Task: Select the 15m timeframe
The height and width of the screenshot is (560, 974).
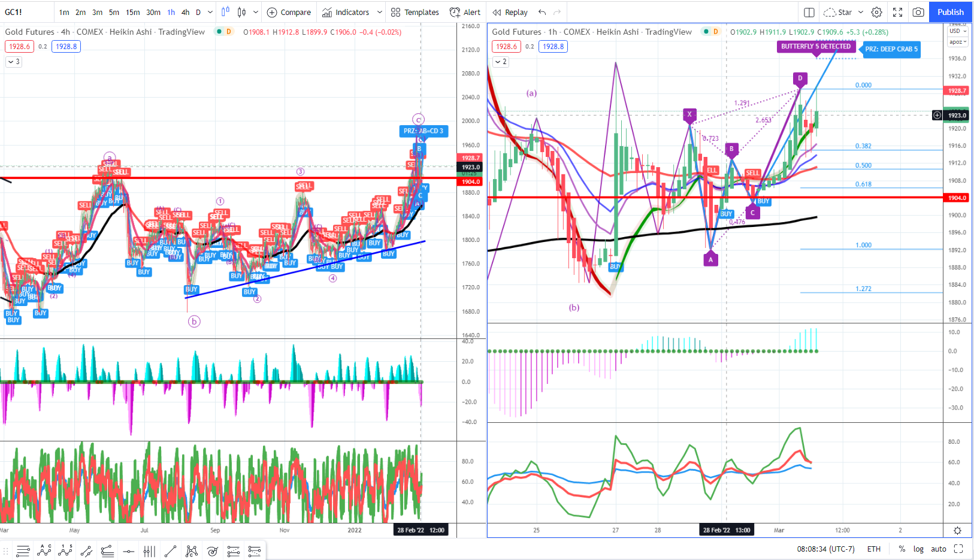Action: (133, 12)
